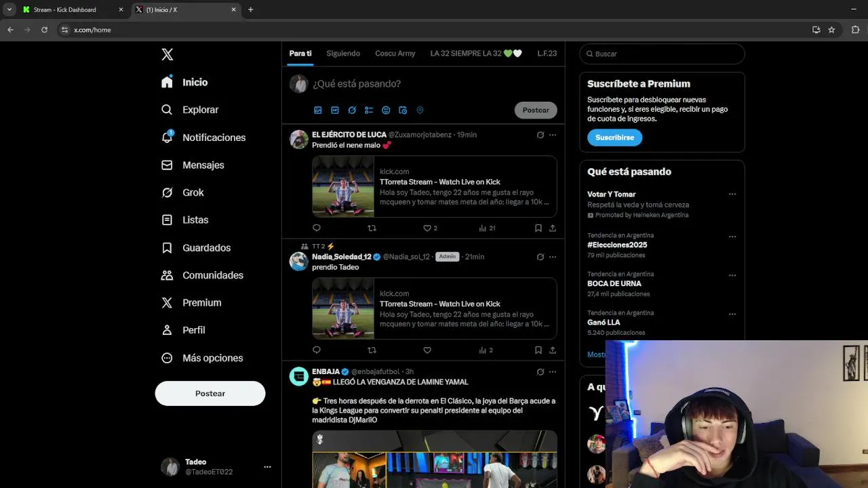Open Mensajes in the sidebar
Screen dimensions: 868x488
193,165
